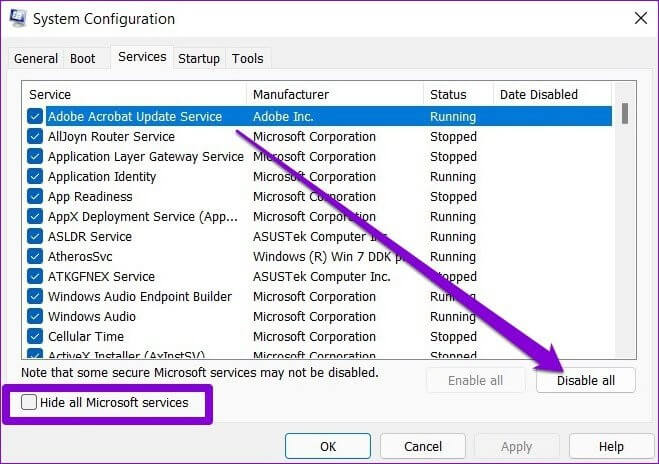
Task: Select the ASLDR Service row
Action: pos(319,236)
